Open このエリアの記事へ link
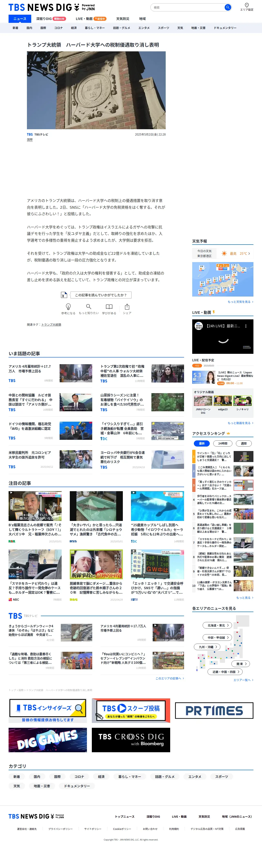Screen dimensions: 262x868 [x=170, y=678]
